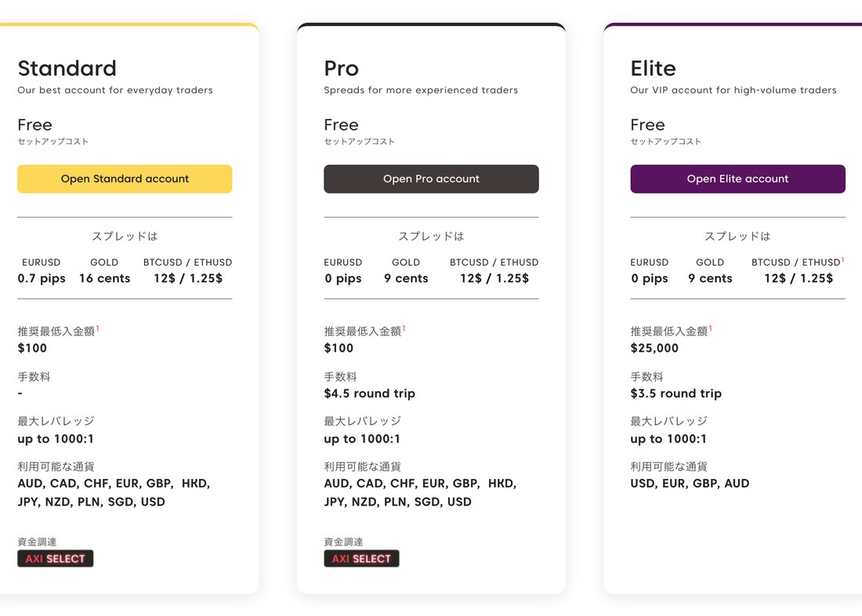Screen dimensions: 862x616
Task: Click AXI SELECT badge in Standard card
Action: point(56,558)
